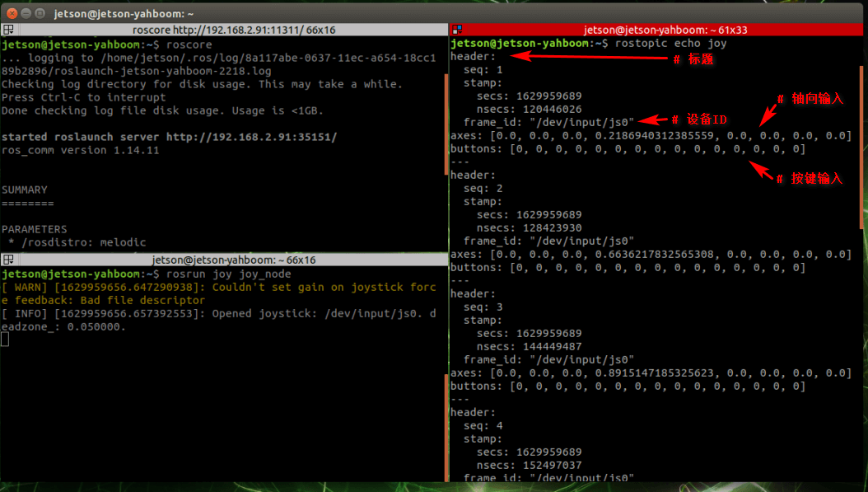The height and width of the screenshot is (492, 868).
Task: Maximize the jetson-yahboom terminal window
Action: coord(40,13)
